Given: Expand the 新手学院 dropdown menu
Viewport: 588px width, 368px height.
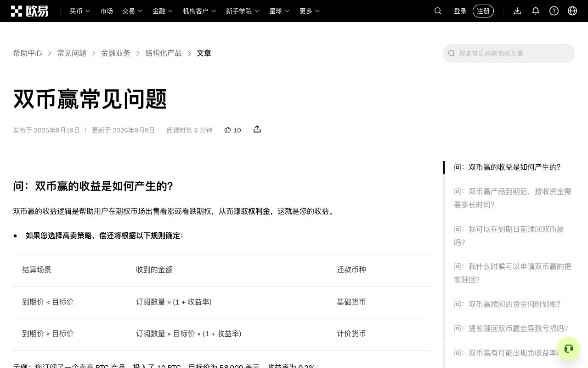Looking at the screenshot, I should click(243, 11).
